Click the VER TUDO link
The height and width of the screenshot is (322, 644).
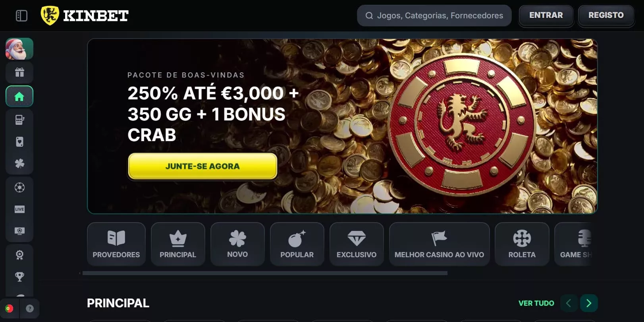pos(536,303)
